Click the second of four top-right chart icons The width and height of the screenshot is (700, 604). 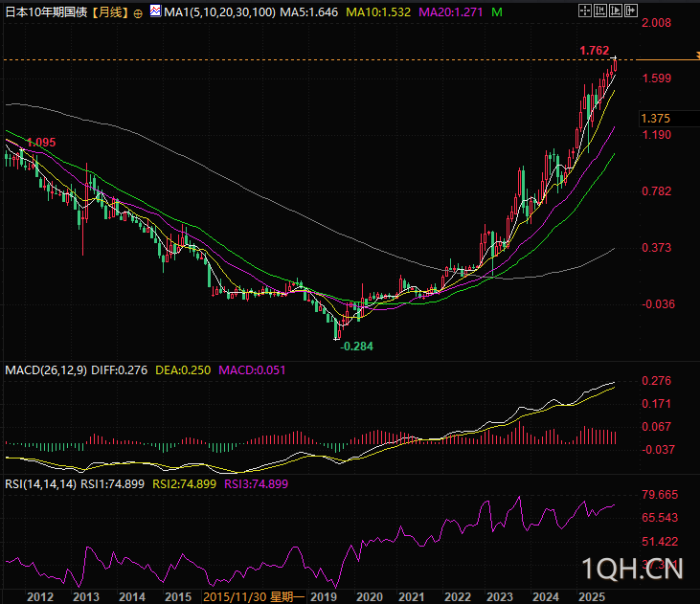point(601,11)
